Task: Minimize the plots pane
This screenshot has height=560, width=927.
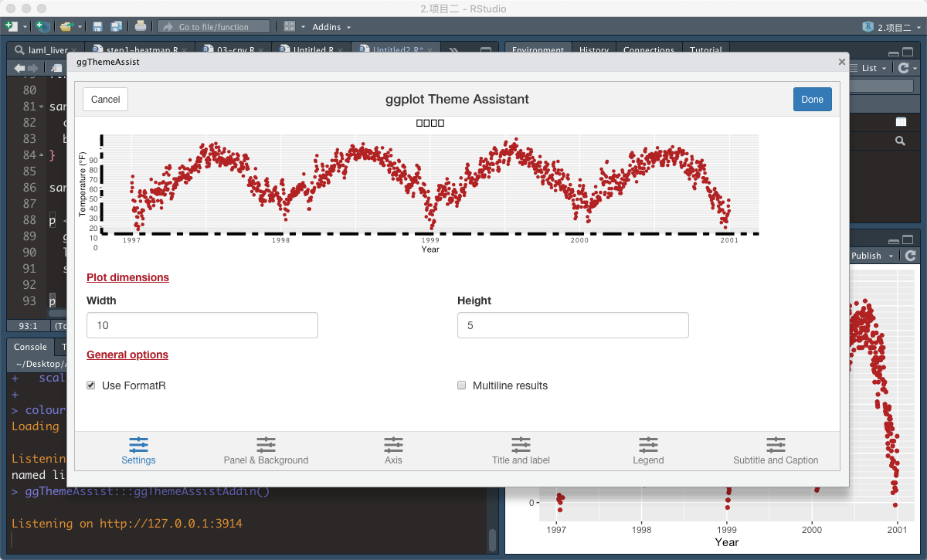Action: [x=894, y=240]
